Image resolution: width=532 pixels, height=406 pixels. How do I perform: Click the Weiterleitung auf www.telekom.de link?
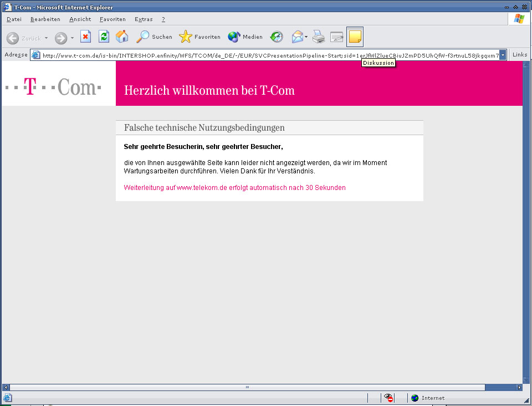234,188
